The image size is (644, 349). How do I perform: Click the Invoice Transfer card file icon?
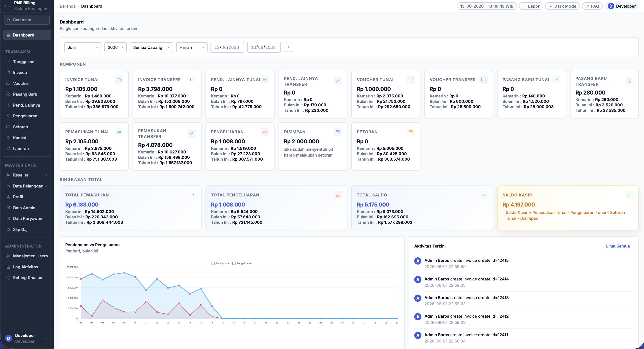(x=192, y=80)
